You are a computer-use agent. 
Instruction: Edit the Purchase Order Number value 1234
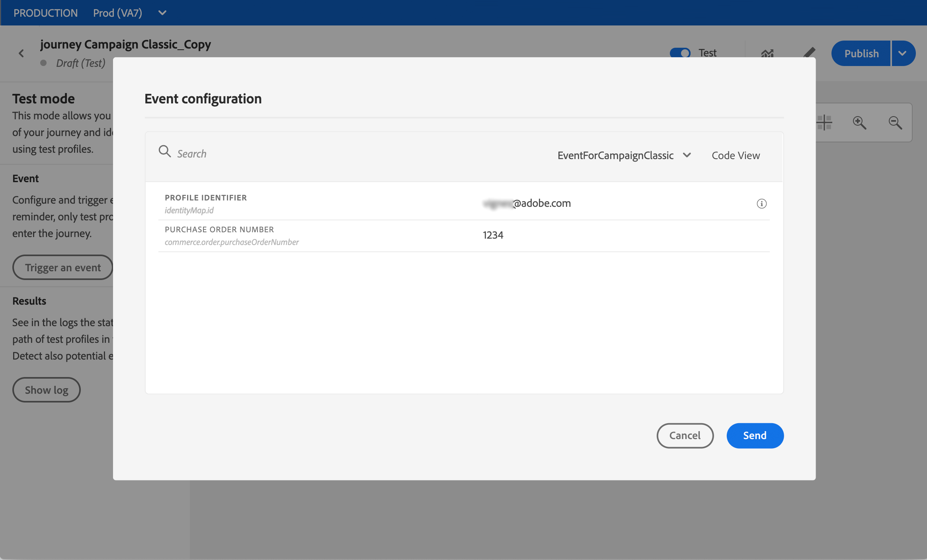[493, 235]
